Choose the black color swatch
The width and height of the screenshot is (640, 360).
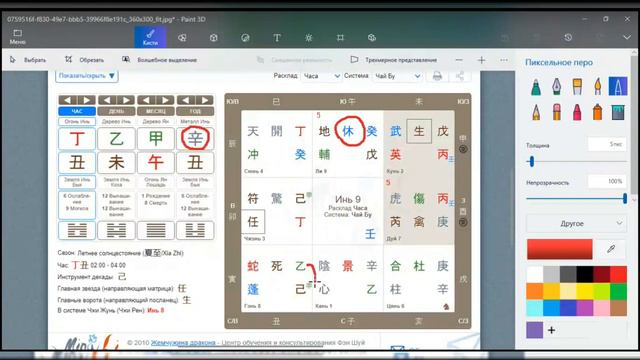pyautogui.click(x=585, y=275)
